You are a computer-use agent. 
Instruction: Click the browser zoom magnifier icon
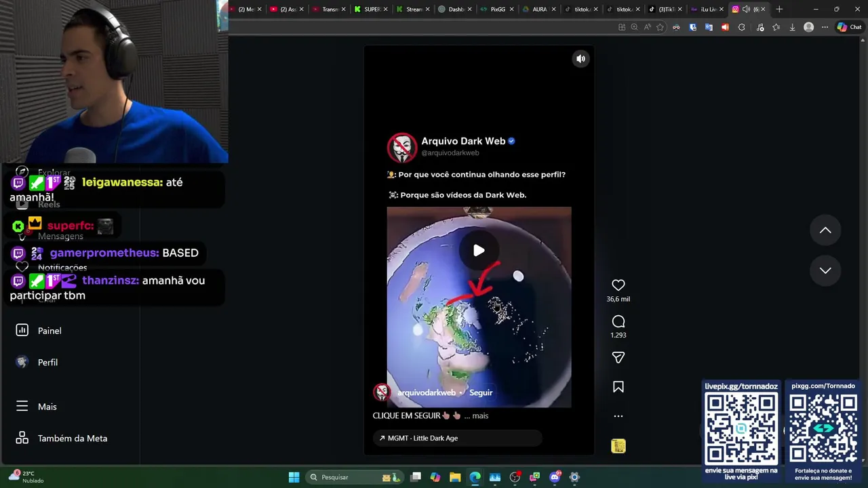pos(634,27)
